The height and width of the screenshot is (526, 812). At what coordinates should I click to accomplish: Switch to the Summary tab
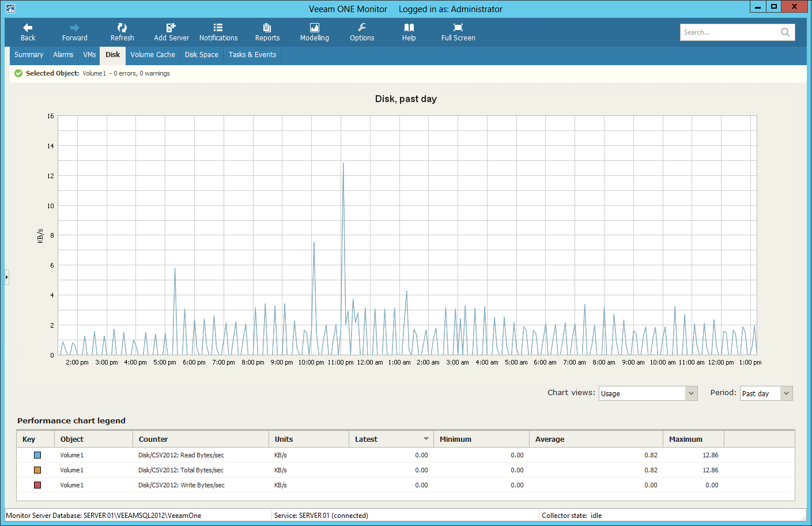click(29, 55)
